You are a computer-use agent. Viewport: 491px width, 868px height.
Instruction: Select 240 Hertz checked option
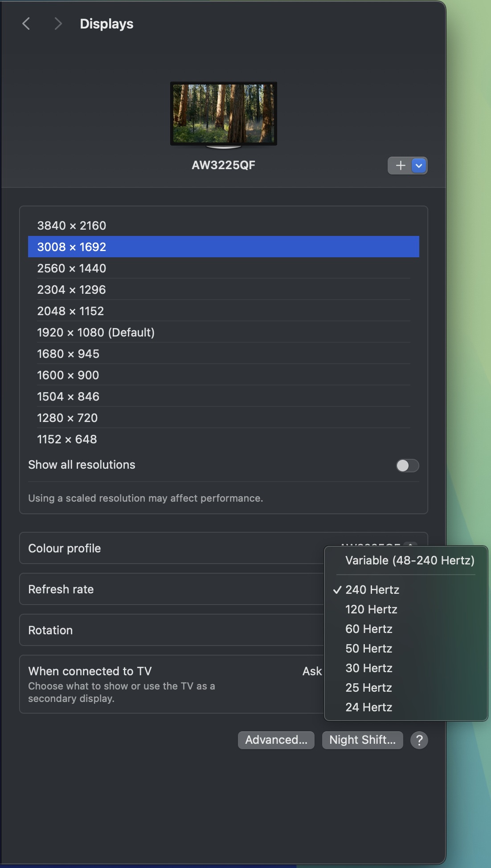372,590
